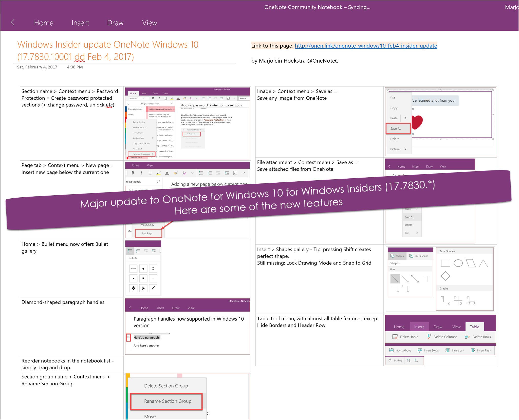Click 'Delete Rows' in table tools
This screenshot has width=519, height=420.
point(478,337)
